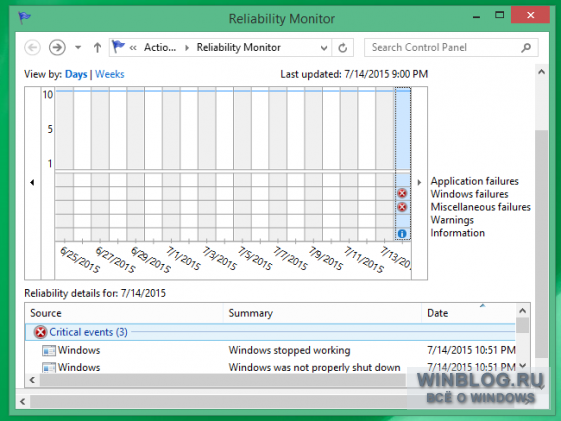Select the Actio... breadcrumb segment
Screen dimensions: 561x421
[x=160, y=47]
